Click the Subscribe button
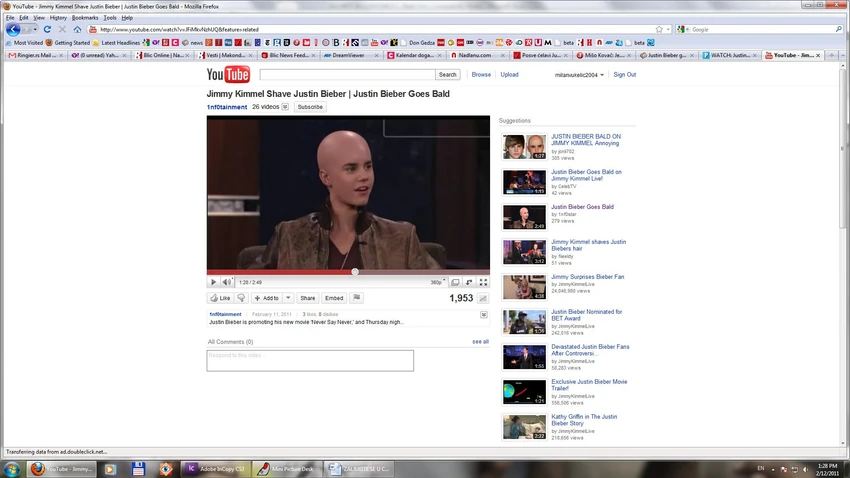 coord(310,107)
